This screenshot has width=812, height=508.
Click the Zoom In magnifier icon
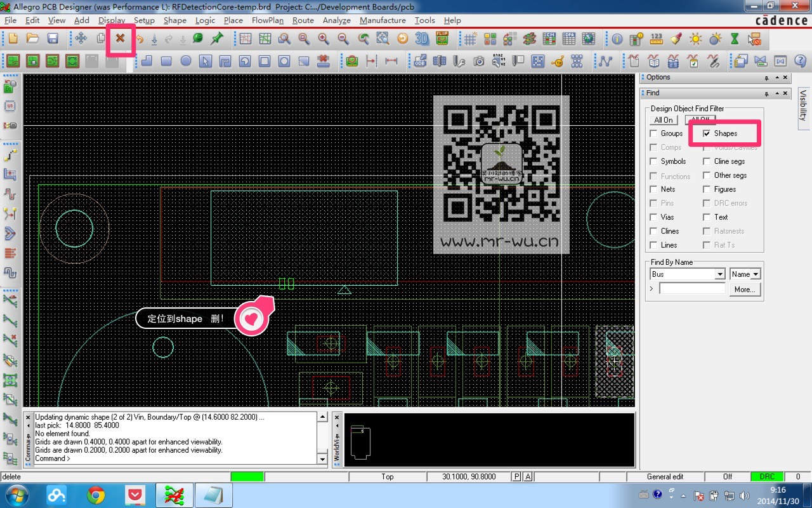pyautogui.click(x=324, y=39)
